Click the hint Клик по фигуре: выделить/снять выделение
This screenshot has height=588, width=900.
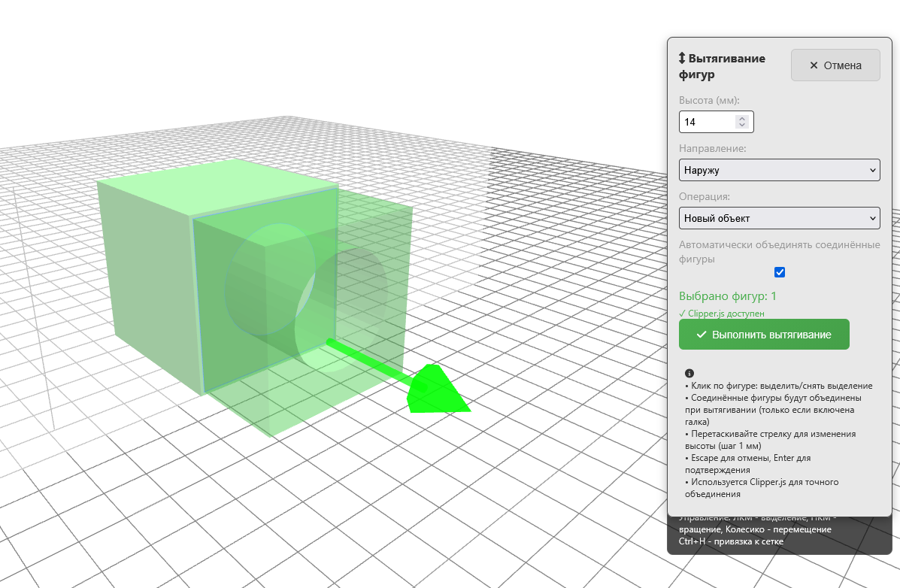[779, 386]
